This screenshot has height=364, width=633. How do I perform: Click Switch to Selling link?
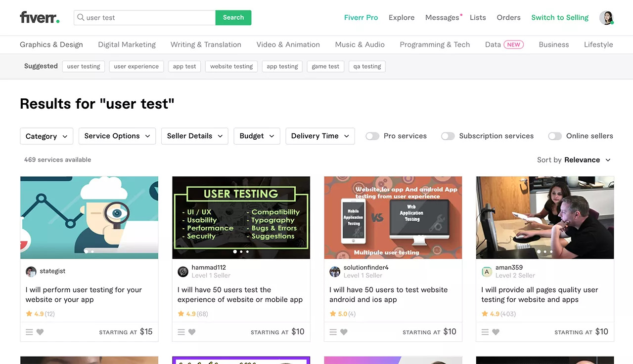coord(560,17)
